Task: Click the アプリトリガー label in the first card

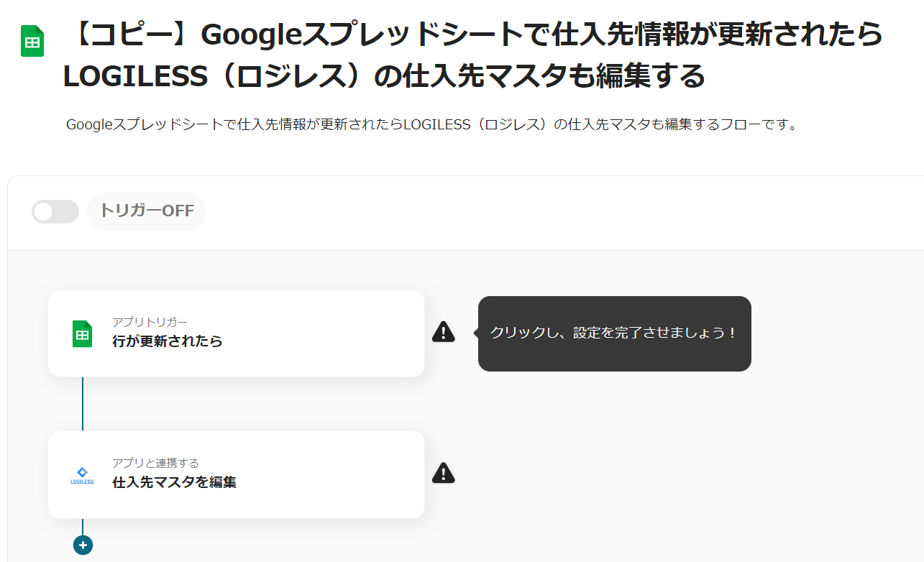Action: (150, 321)
